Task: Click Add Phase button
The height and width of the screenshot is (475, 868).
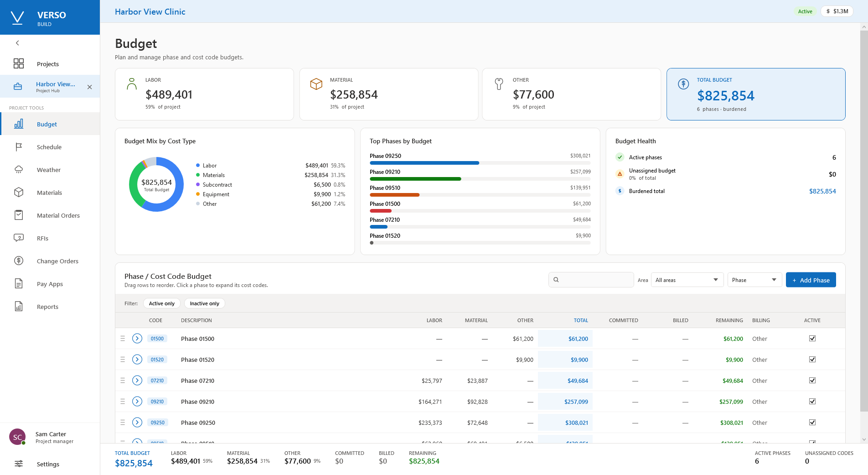Action: 811,280
